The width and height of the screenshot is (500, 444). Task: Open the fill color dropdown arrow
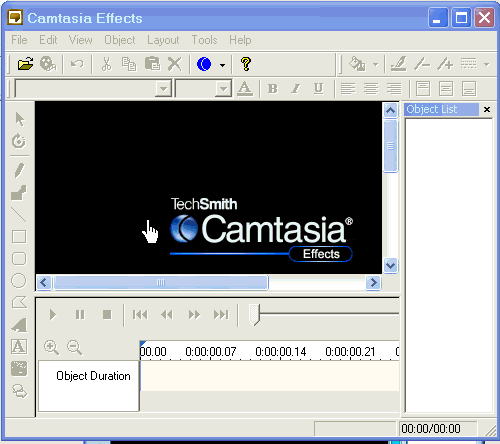[x=376, y=64]
